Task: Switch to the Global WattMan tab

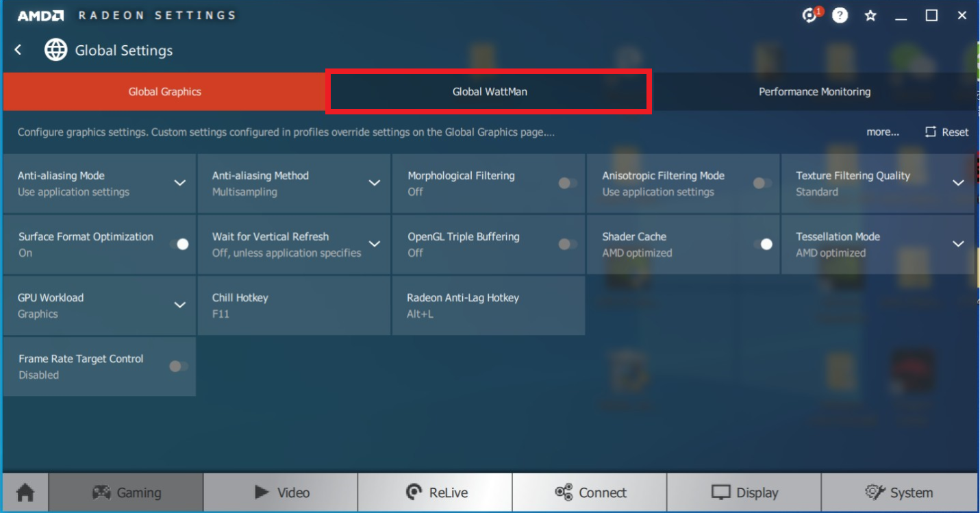Action: click(x=489, y=92)
